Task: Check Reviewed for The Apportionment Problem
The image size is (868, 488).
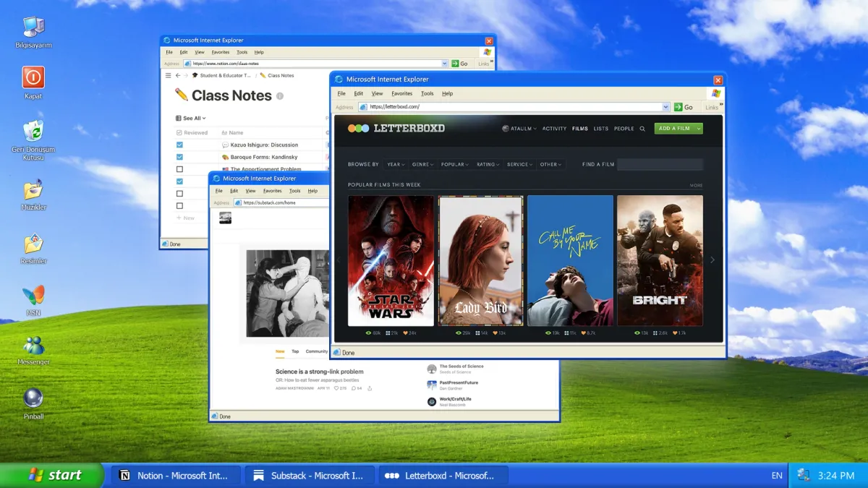Action: [179, 169]
